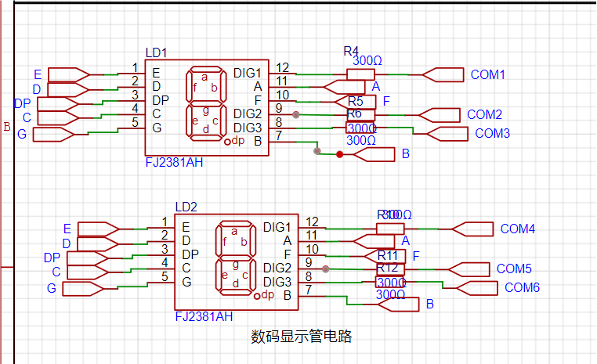The width and height of the screenshot is (597, 364).
Task: Click pin number 12 on LD1
Action: point(283,67)
